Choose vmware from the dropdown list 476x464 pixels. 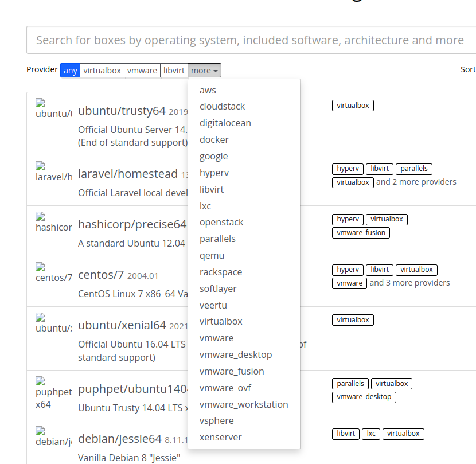click(244, 338)
